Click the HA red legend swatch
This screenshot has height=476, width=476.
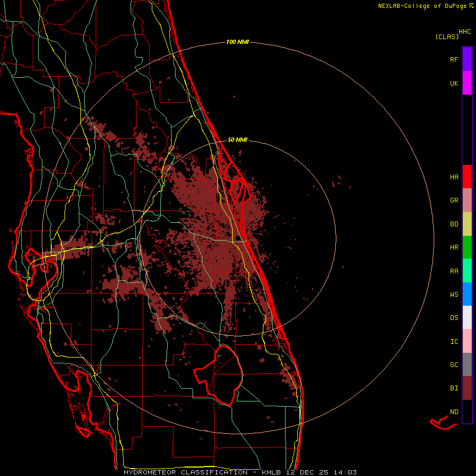pos(467,177)
